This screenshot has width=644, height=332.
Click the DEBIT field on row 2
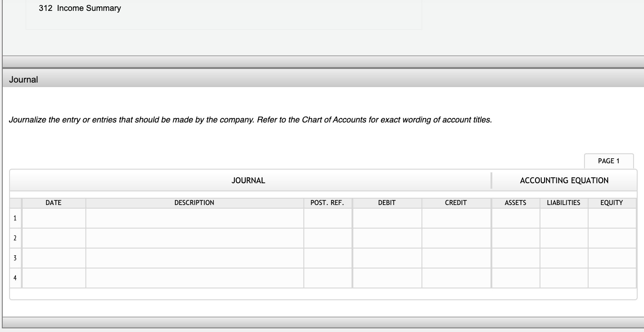click(x=386, y=238)
